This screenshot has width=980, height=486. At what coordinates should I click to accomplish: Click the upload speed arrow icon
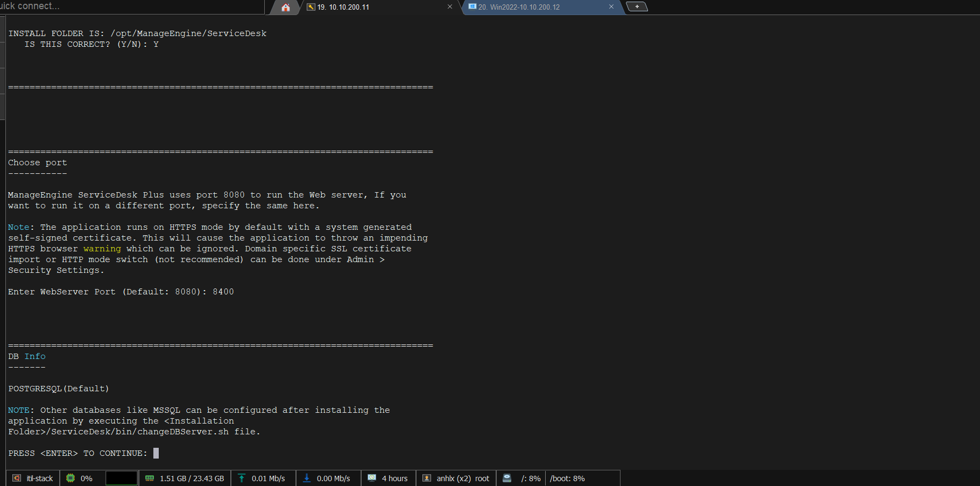pos(242,478)
